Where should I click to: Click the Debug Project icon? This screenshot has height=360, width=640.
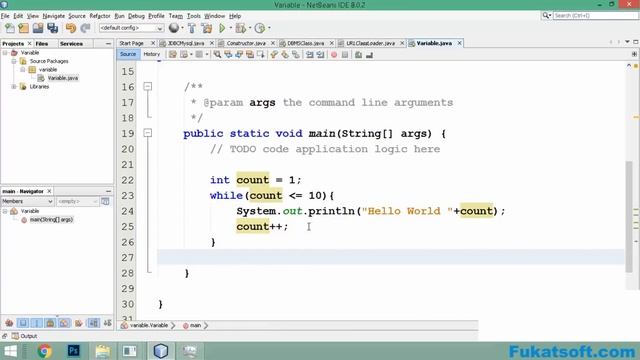pos(241,28)
